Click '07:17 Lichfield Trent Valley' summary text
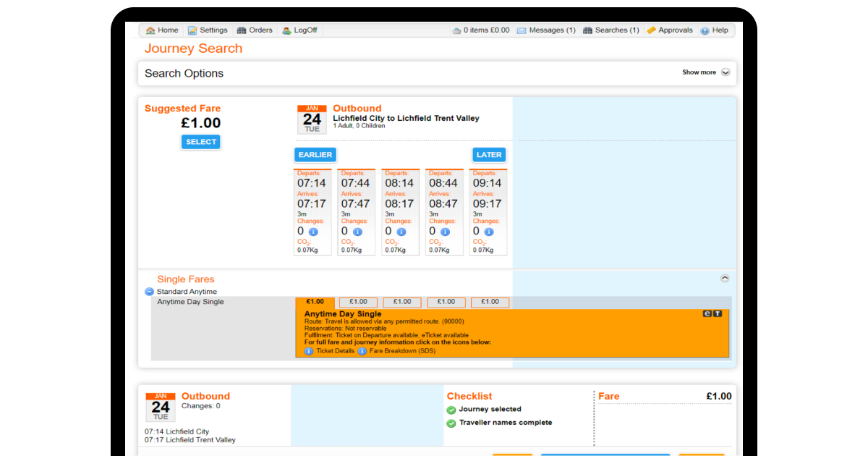Viewport: 868px width, 456px height. pos(190,440)
